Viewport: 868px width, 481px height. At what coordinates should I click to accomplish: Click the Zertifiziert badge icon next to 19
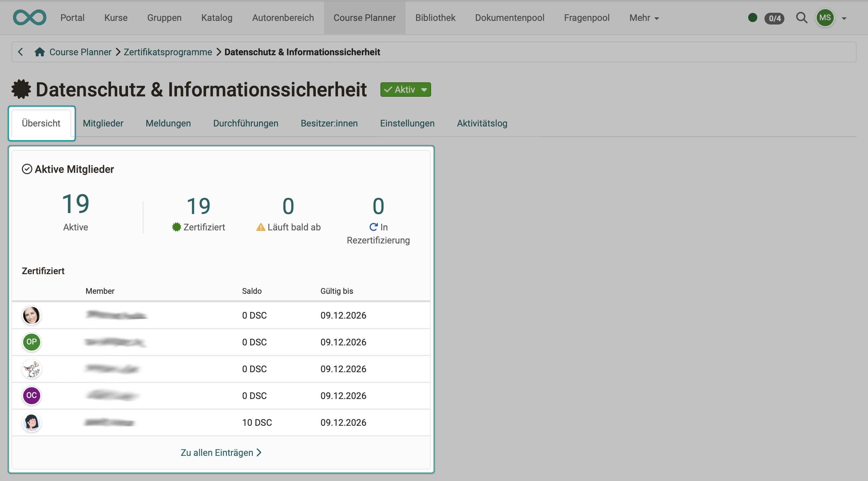coord(176,227)
